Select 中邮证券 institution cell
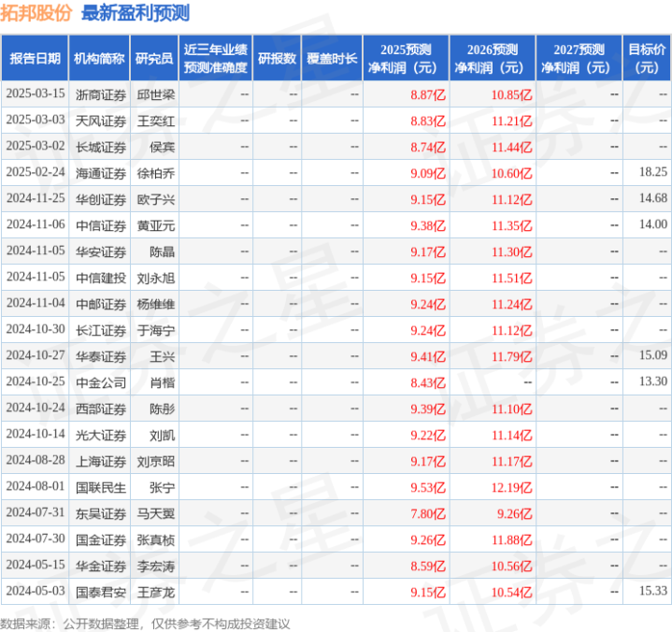Viewport: 672px width, 632px height. point(101,304)
